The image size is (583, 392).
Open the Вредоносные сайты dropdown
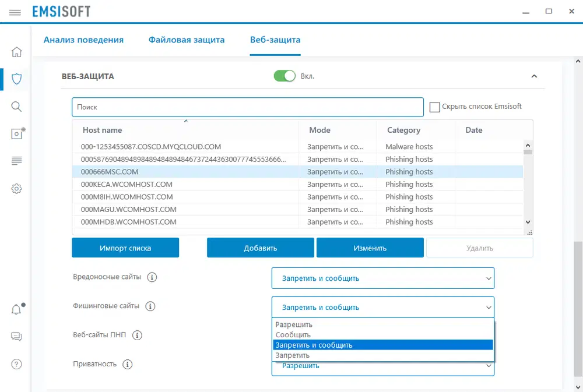382,278
